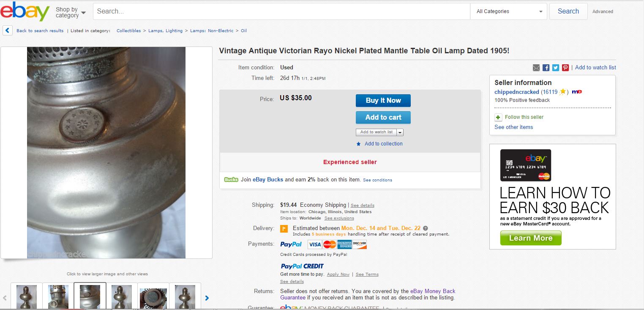
Task: Open the chippedncracked seller profile
Action: 516,92
